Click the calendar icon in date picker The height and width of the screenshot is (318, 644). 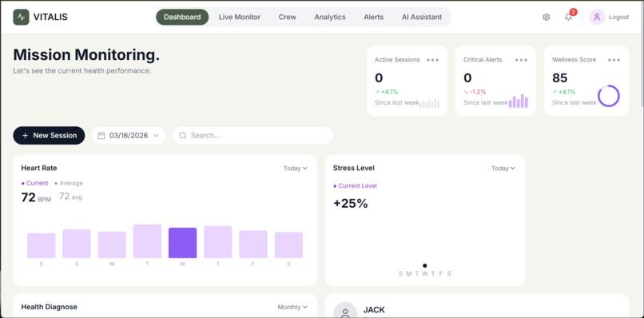pos(101,136)
